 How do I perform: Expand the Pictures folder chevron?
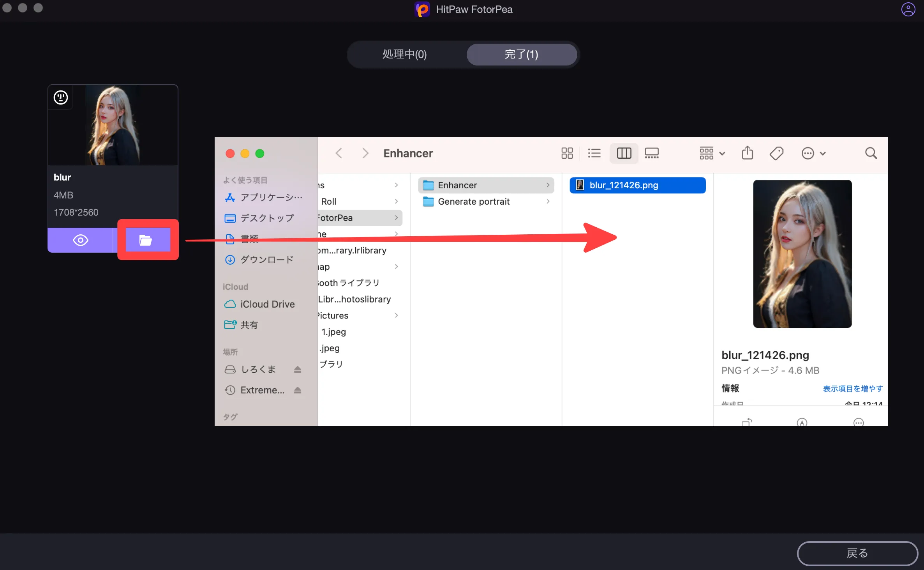(396, 315)
